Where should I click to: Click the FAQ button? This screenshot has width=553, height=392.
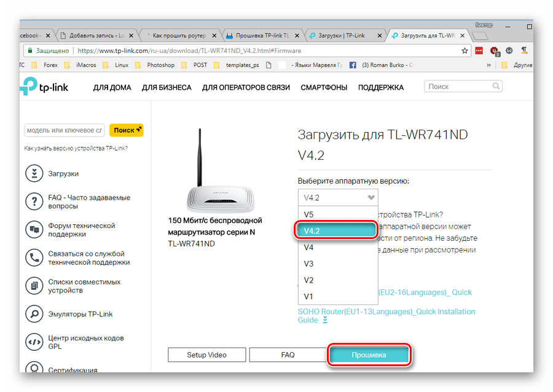pyautogui.click(x=288, y=355)
